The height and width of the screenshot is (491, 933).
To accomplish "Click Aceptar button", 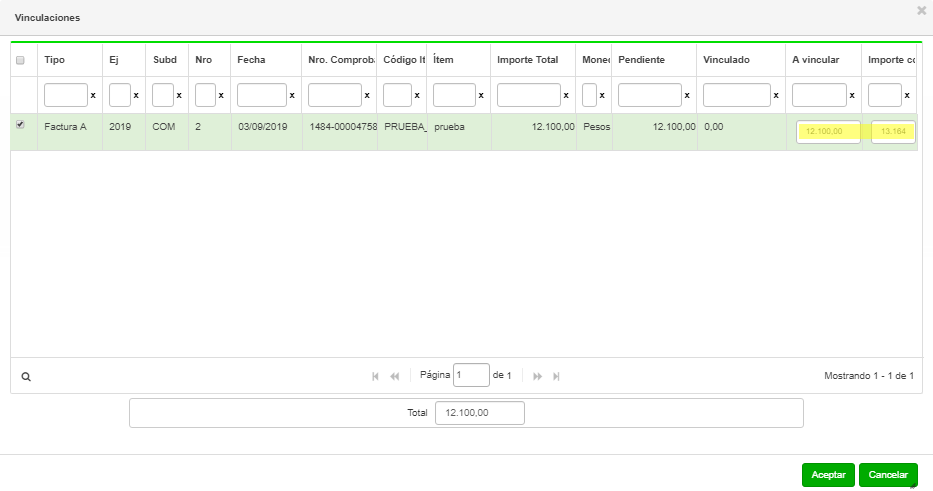I will 828,475.
